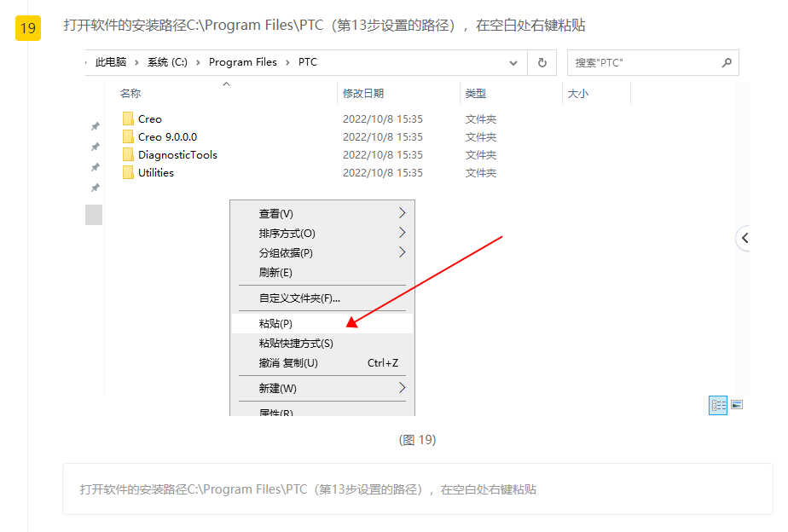The height and width of the screenshot is (532, 788).
Task: Click the pin icon beside Utilities row
Action: click(95, 188)
